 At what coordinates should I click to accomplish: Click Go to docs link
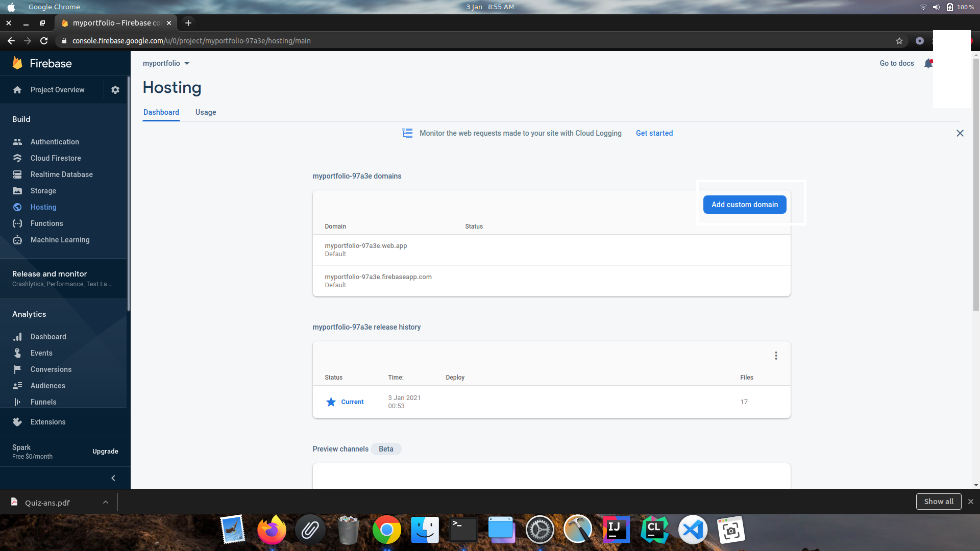[897, 63]
